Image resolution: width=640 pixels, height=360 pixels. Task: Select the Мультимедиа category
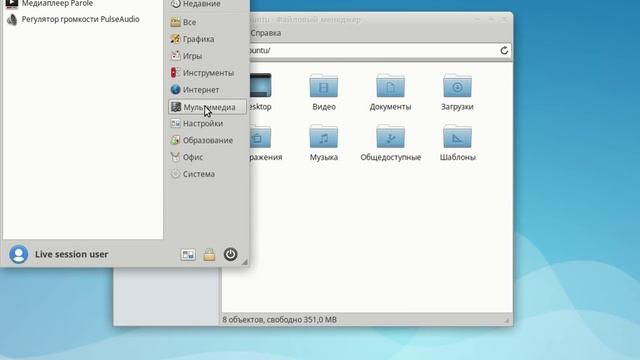tap(207, 107)
